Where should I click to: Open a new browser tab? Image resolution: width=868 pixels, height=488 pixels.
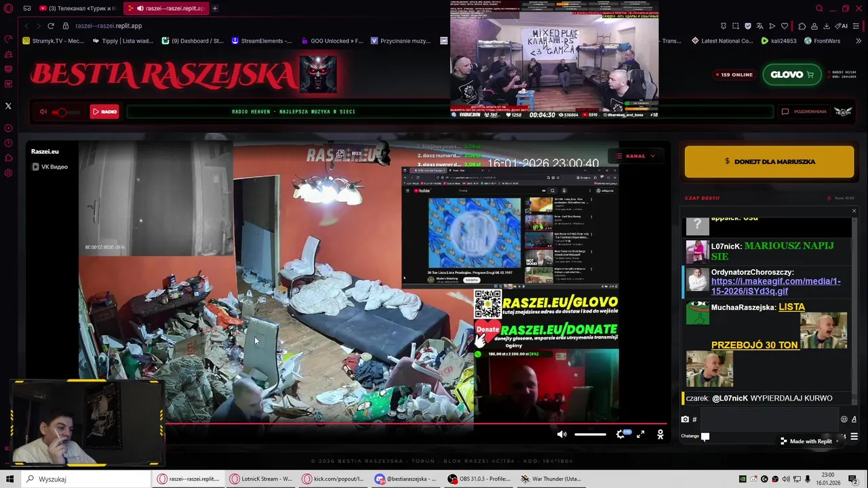click(x=214, y=8)
